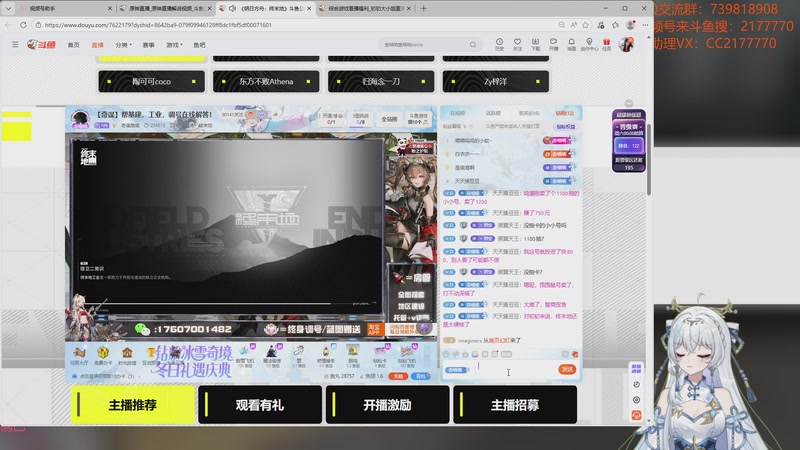The width and height of the screenshot is (800, 450).
Task: Click the purple ranking 122 widget on the right
Action: 629,140
